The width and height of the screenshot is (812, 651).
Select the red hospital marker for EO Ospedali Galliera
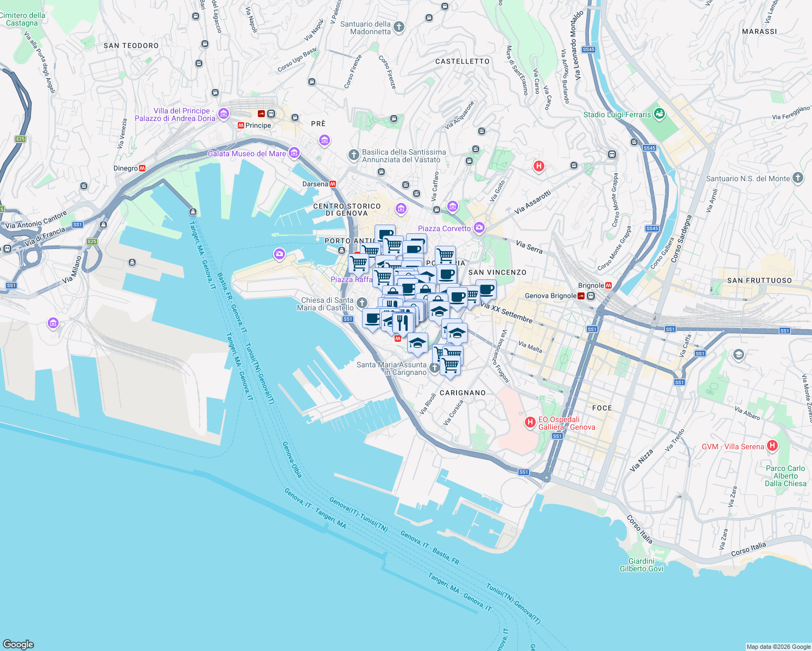tap(530, 423)
